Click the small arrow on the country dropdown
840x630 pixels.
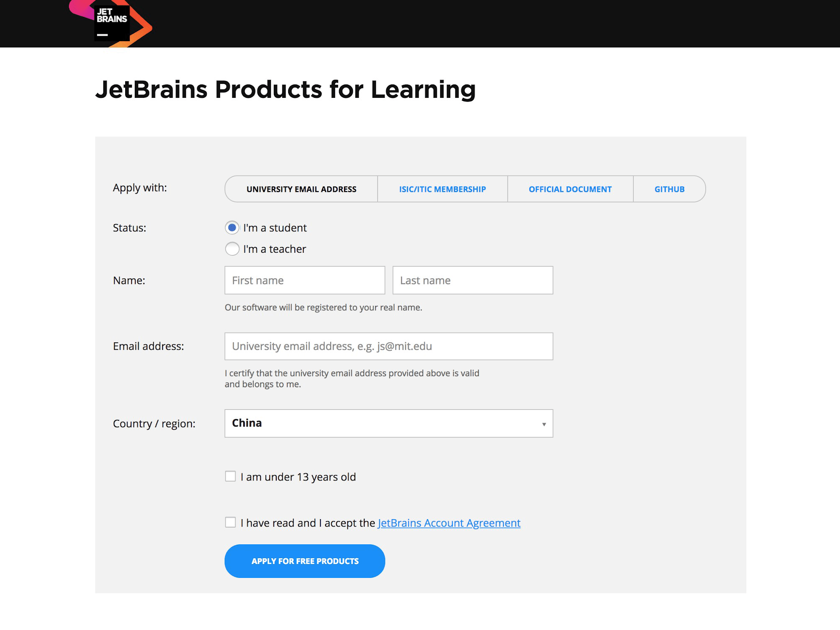click(x=544, y=424)
